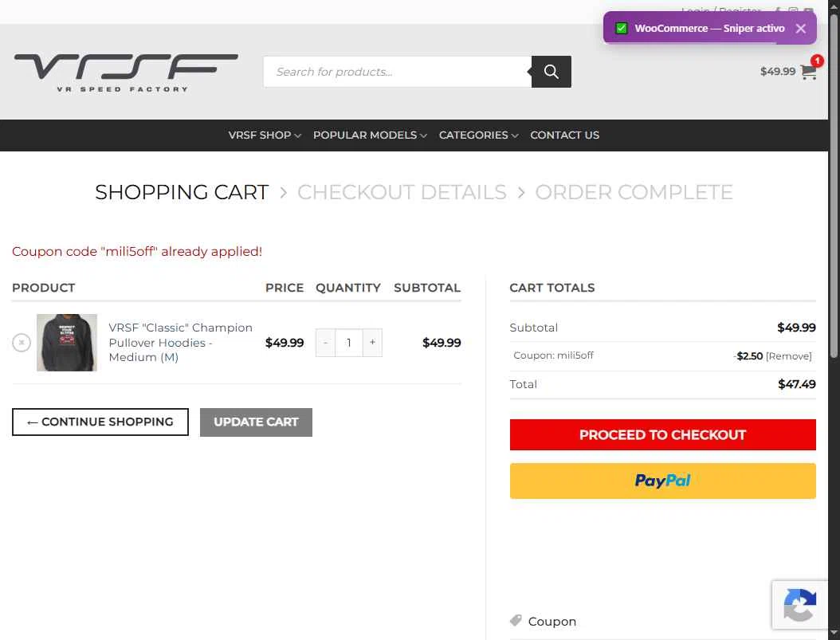Remove the hoodie from the cart
840x640 pixels.
pos(22,343)
